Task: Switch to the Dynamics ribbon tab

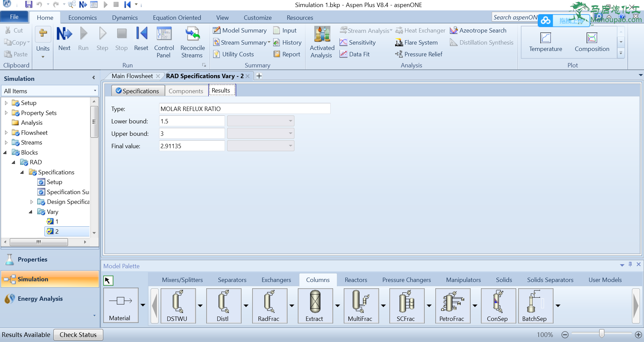Action: 125,18
